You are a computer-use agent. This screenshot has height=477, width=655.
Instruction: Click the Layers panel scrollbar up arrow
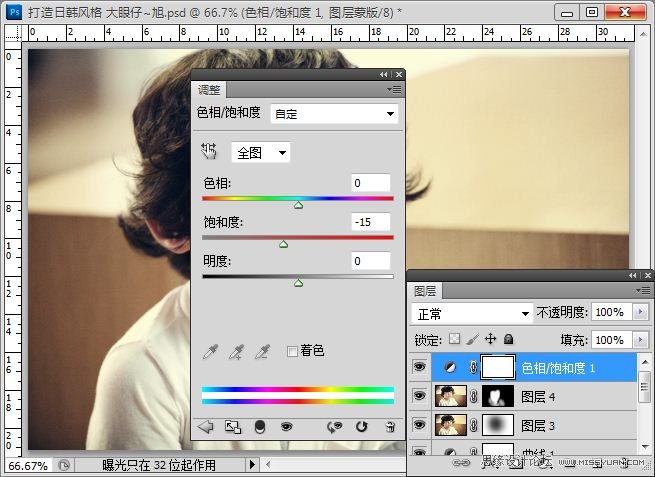[x=645, y=361]
